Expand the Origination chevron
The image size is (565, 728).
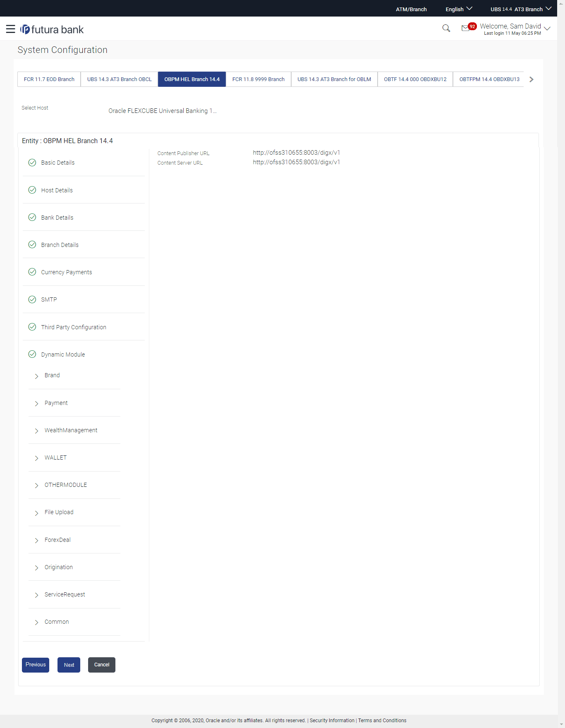click(36, 568)
